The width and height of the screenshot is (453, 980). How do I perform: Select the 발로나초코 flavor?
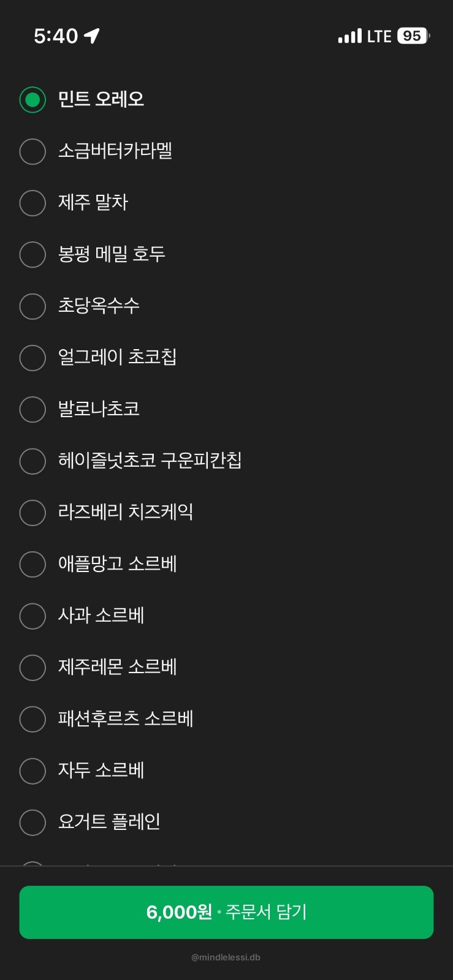click(x=32, y=409)
